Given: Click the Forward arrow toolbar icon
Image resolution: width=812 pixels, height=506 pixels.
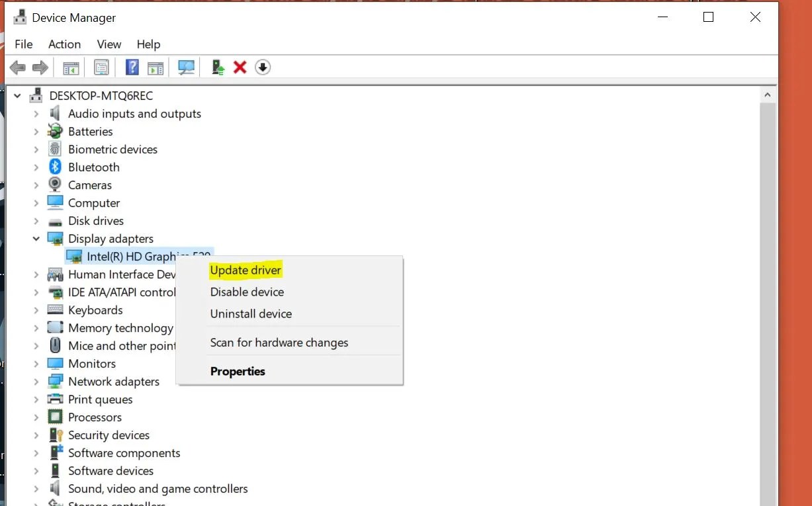Looking at the screenshot, I should pyautogui.click(x=40, y=67).
